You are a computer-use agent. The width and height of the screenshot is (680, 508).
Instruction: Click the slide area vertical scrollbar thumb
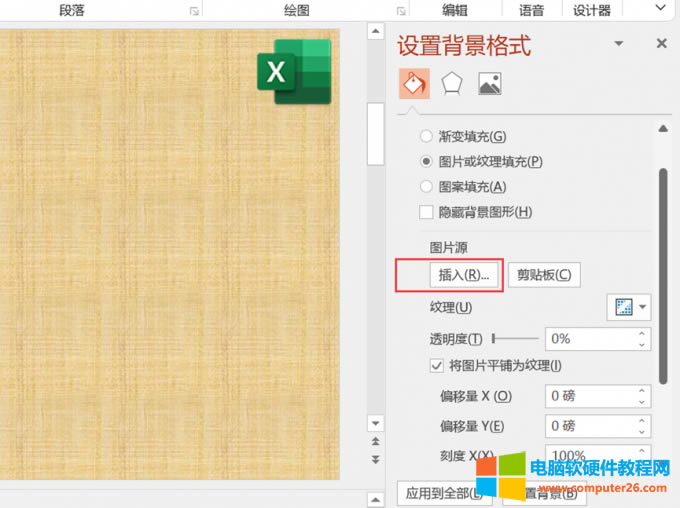(376, 134)
